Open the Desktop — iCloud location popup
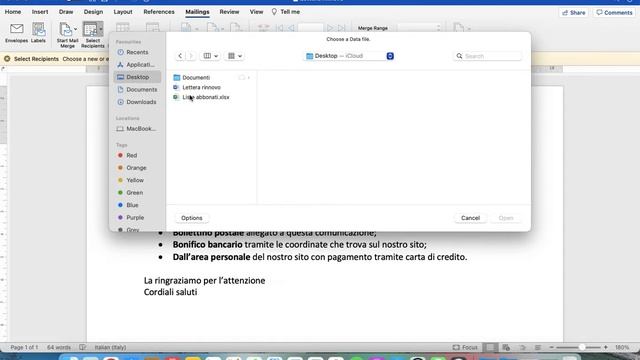 tap(349, 56)
